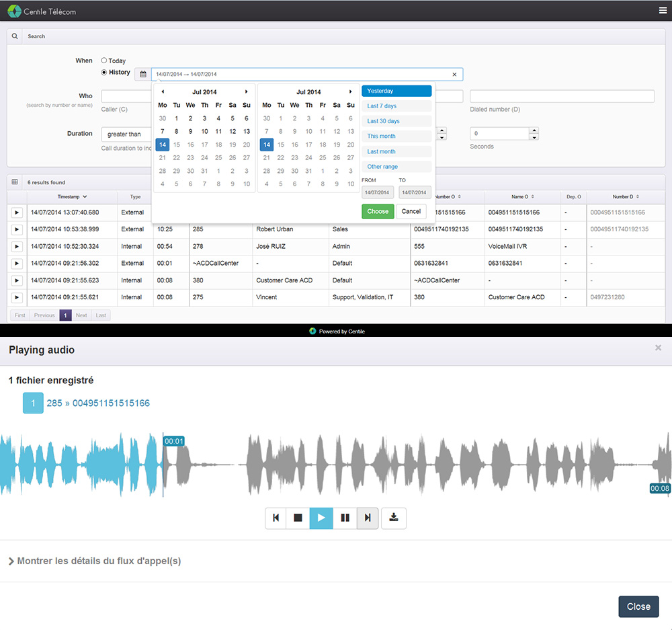This screenshot has width=672, height=630.
Task: Click the Type column header
Action: coord(136,197)
